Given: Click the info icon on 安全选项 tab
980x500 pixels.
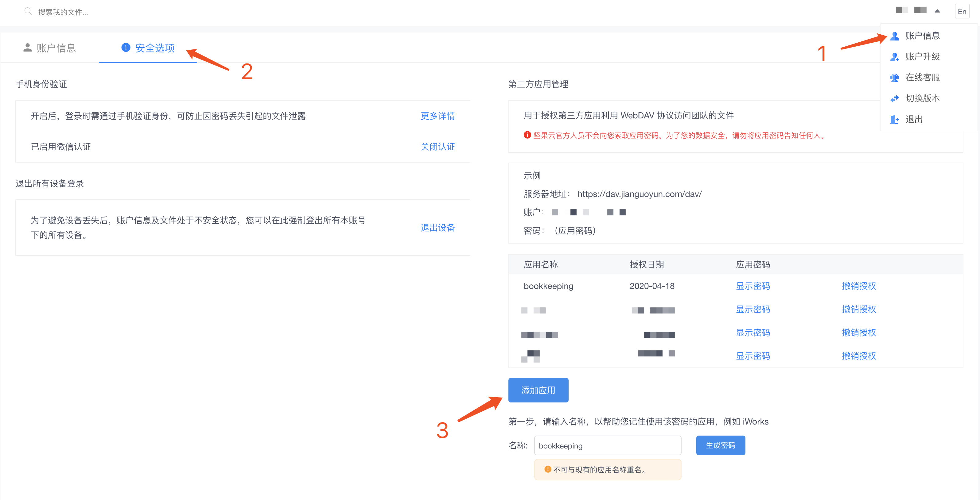Looking at the screenshot, I should tap(126, 48).
